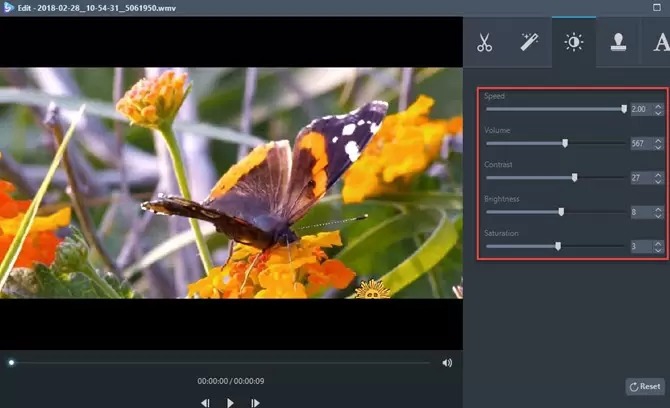Click the Saturation slider handle
The width and height of the screenshot is (670, 408).
558,246
